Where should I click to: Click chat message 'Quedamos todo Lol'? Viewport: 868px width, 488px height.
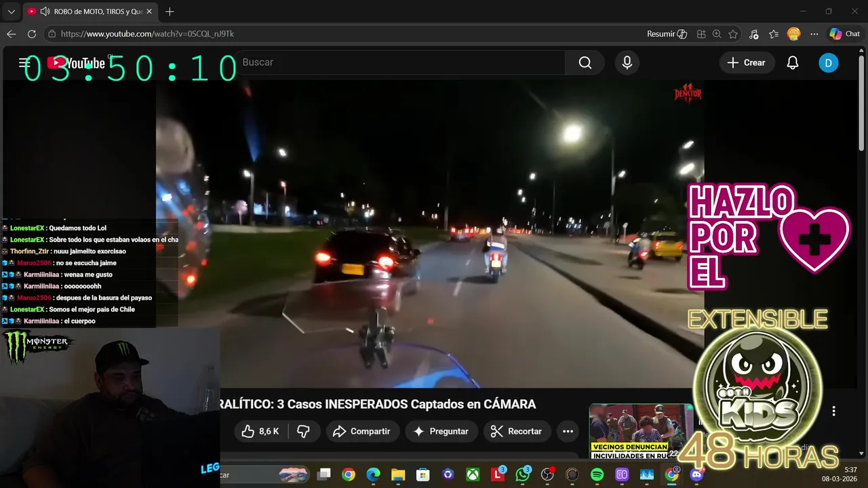tap(77, 228)
